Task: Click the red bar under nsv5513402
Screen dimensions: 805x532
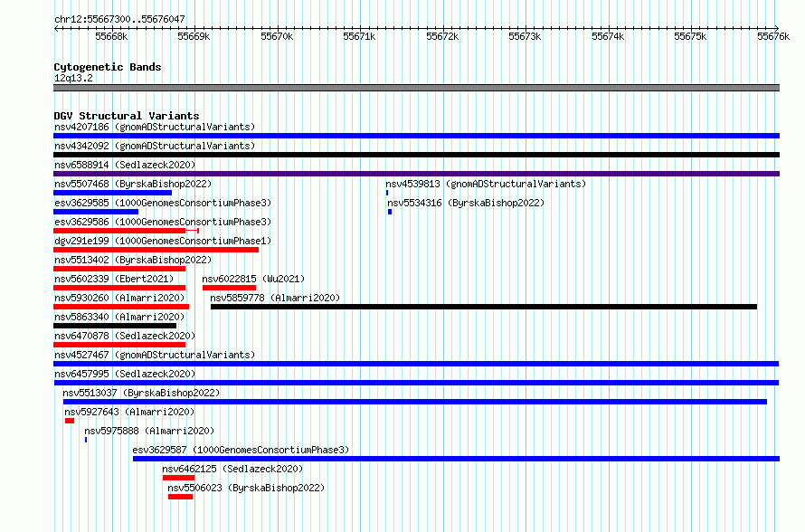Action: [x=119, y=269]
